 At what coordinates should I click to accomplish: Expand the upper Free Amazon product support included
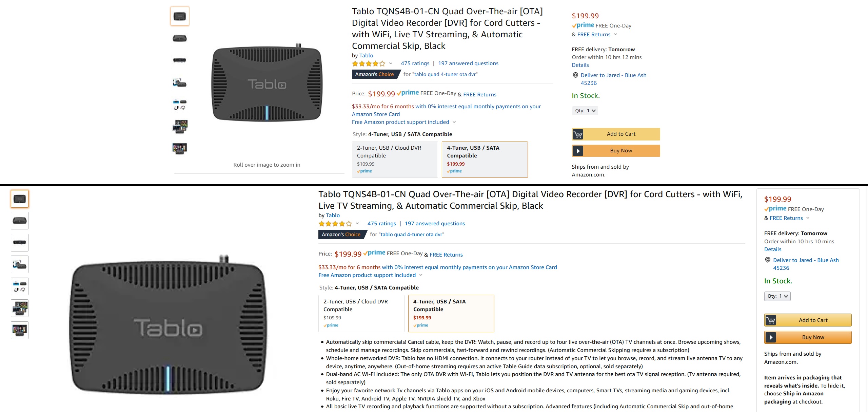[454, 122]
